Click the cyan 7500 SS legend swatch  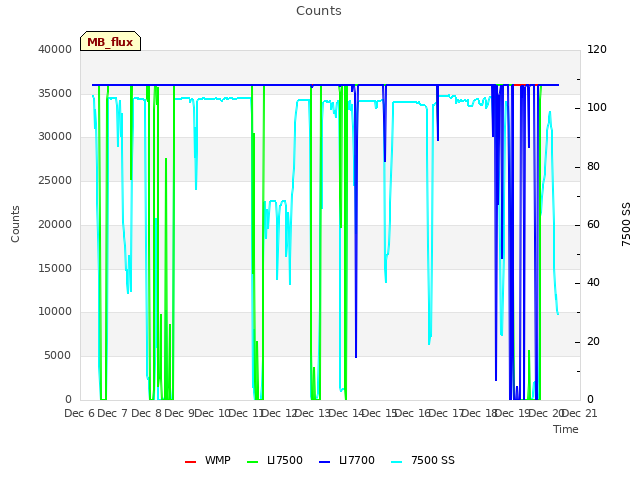396,462
